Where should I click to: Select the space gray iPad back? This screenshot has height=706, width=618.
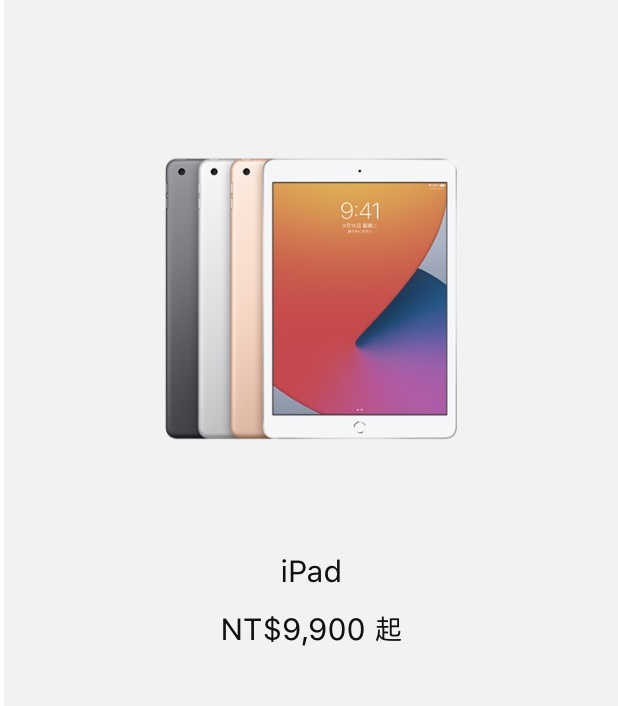(183, 298)
